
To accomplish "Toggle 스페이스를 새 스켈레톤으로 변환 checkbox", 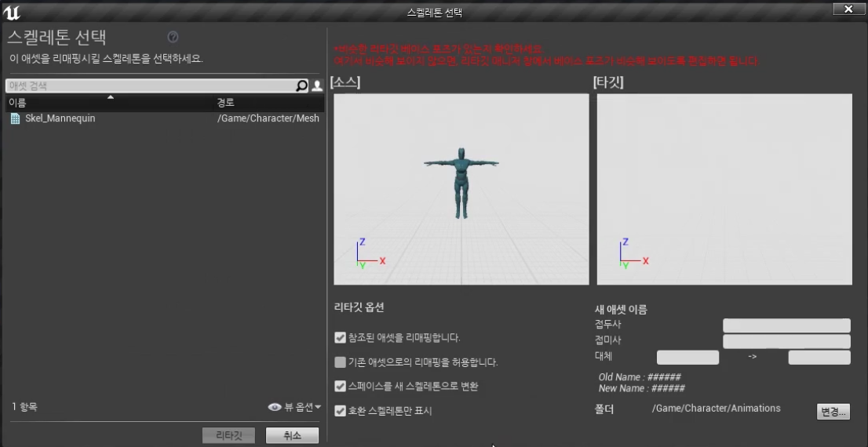I will click(340, 386).
